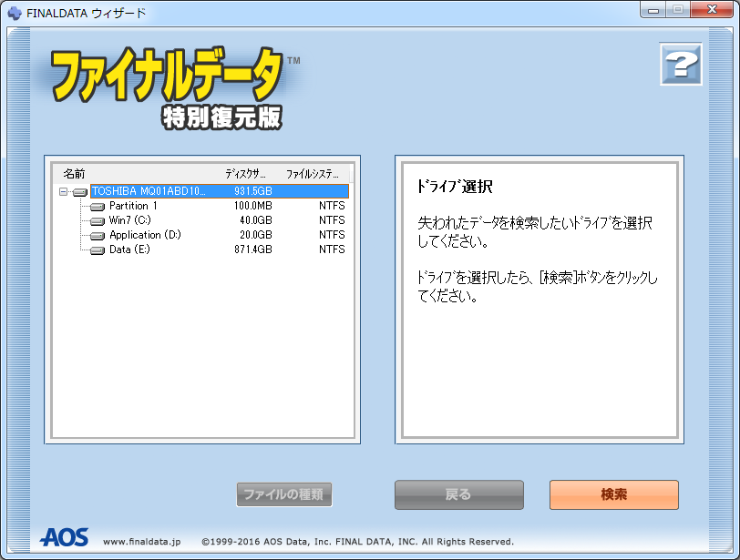Sort by the 名前 column header
This screenshot has width=740, height=560.
[x=75, y=173]
